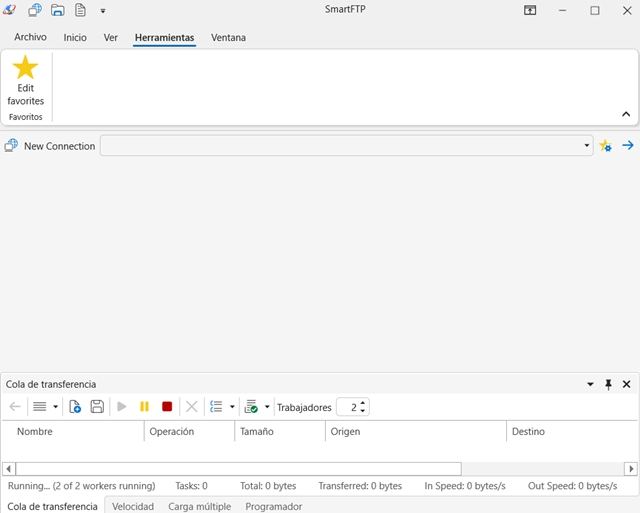Decrease the Trabajadores worker count
Screen dimensions: 640x513
pyautogui.click(x=362, y=411)
